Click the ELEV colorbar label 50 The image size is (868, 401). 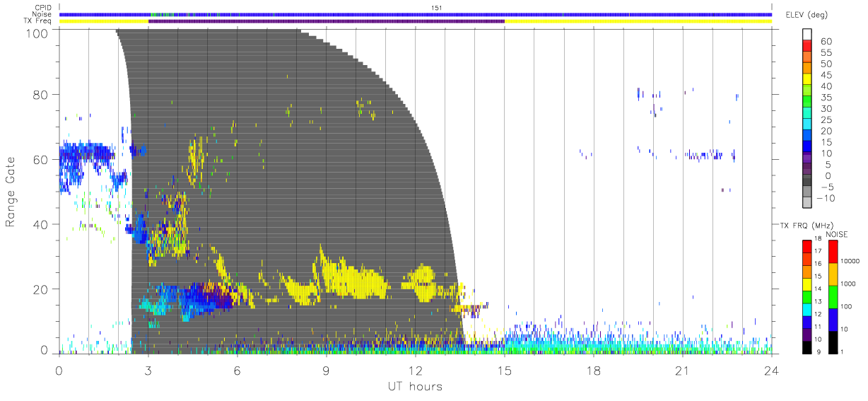826,64
